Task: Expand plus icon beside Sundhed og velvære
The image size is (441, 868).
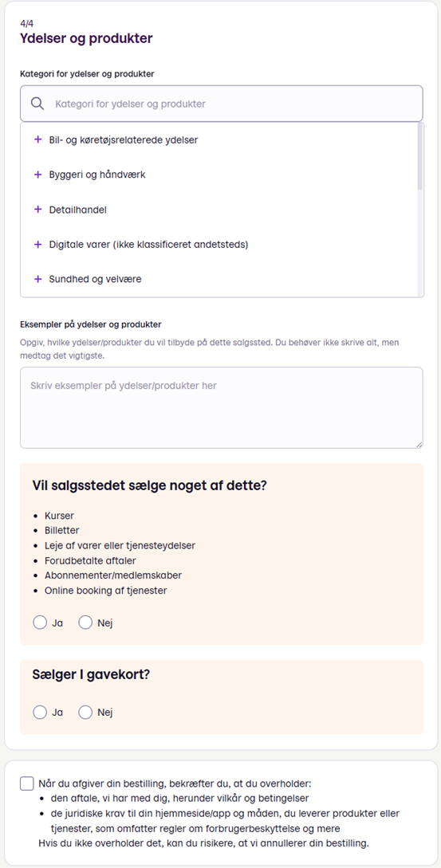Action: (37, 279)
